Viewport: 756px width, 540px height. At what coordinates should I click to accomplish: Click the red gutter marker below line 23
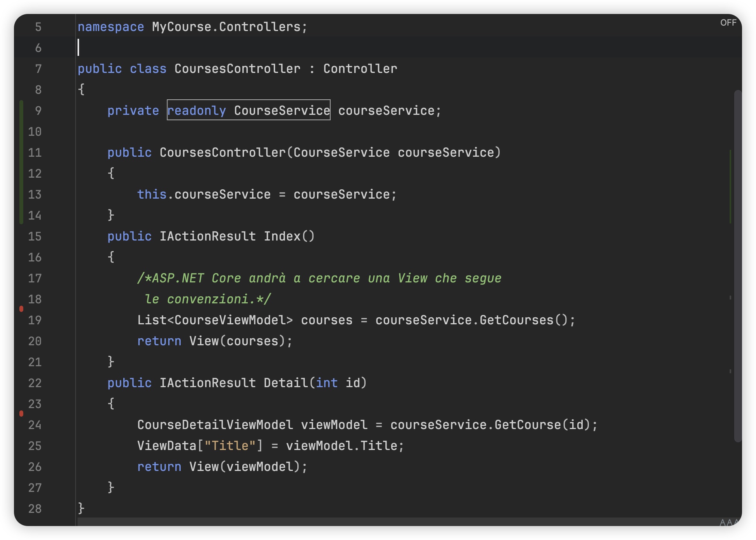pyautogui.click(x=21, y=414)
